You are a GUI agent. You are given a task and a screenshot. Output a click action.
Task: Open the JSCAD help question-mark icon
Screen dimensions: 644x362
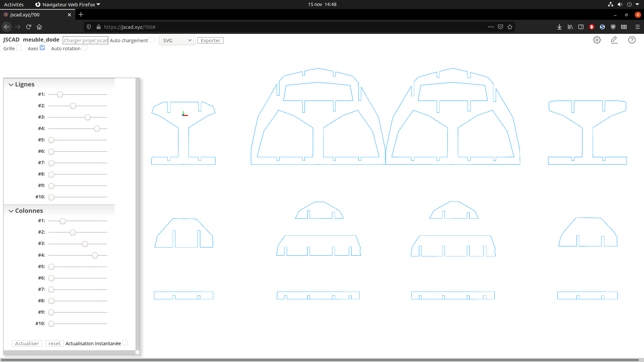point(632,40)
